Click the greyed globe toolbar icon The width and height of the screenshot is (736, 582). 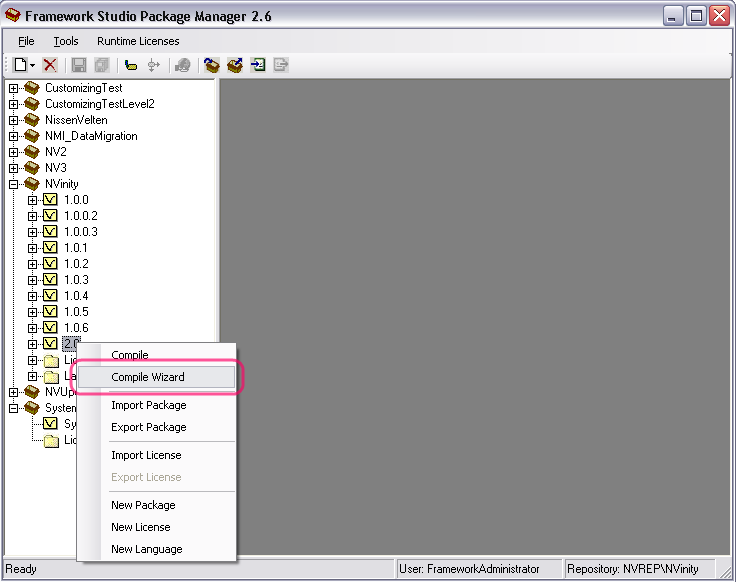(183, 65)
